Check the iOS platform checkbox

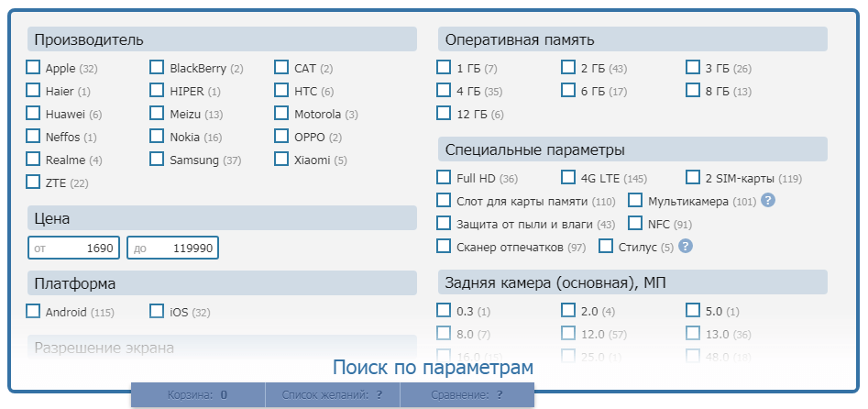pos(158,312)
